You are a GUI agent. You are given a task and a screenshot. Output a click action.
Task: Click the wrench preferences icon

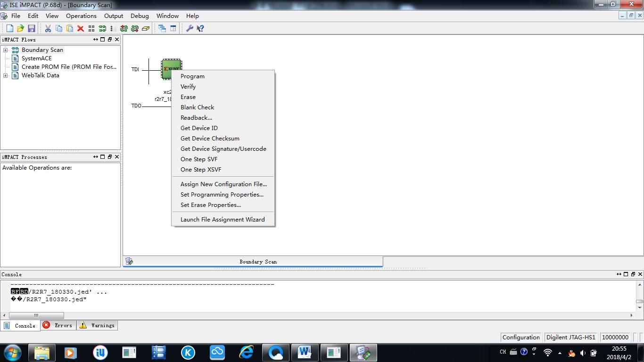click(190, 29)
